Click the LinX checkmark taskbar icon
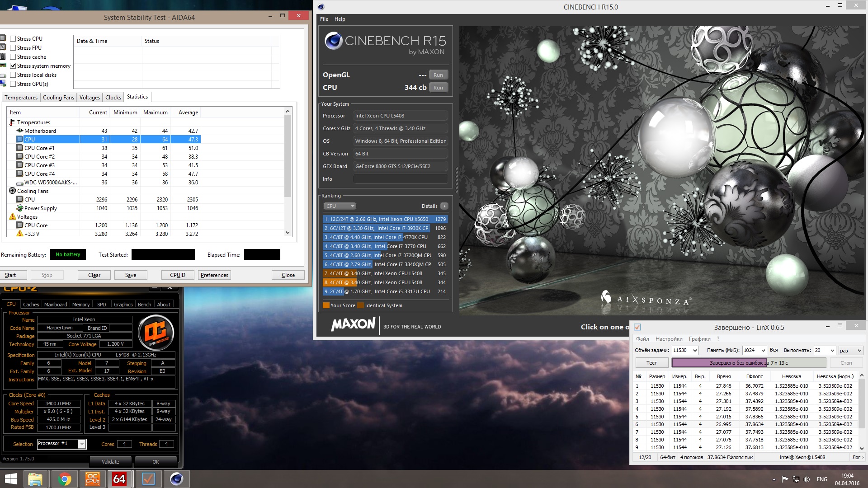The width and height of the screenshot is (868, 488). pyautogui.click(x=148, y=479)
